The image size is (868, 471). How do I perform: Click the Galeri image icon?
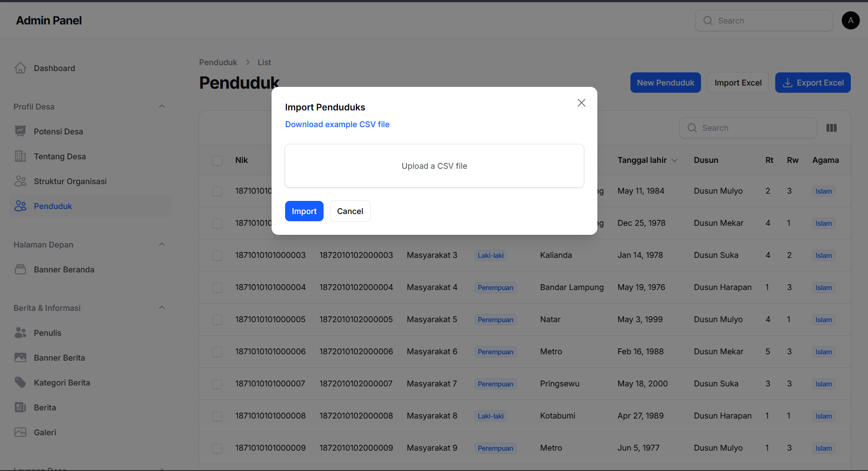point(20,432)
